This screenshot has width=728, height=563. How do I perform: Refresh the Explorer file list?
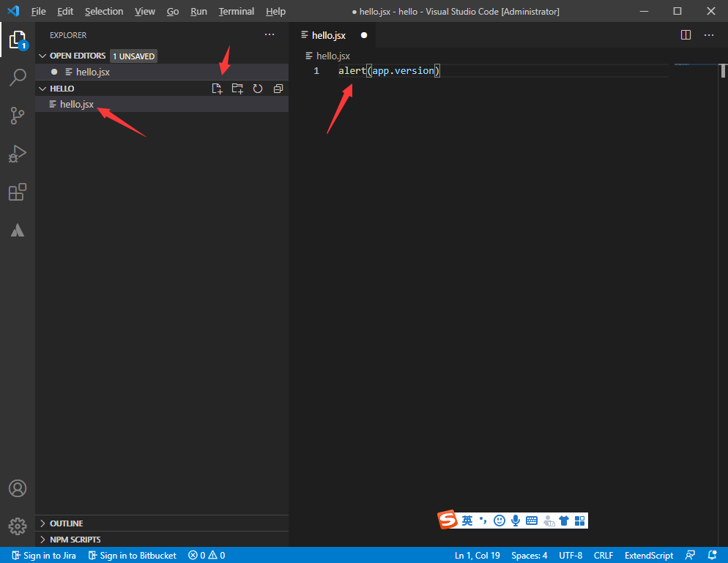[x=257, y=88]
